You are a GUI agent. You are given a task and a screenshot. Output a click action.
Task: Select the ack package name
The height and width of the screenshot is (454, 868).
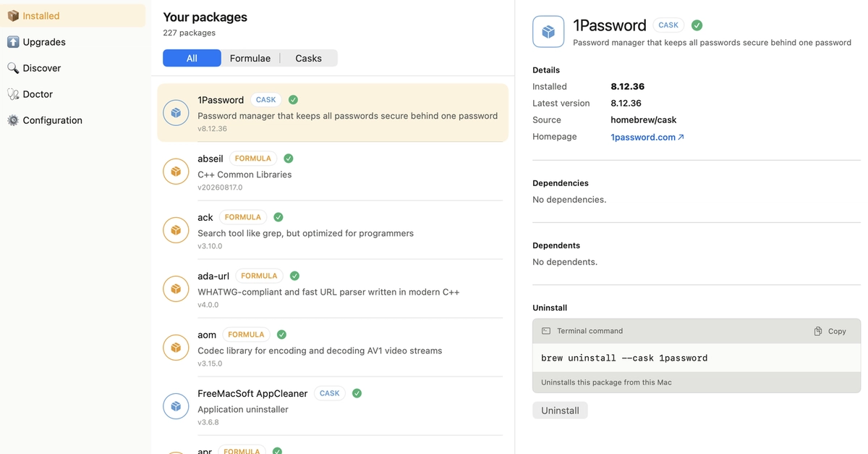pos(205,217)
